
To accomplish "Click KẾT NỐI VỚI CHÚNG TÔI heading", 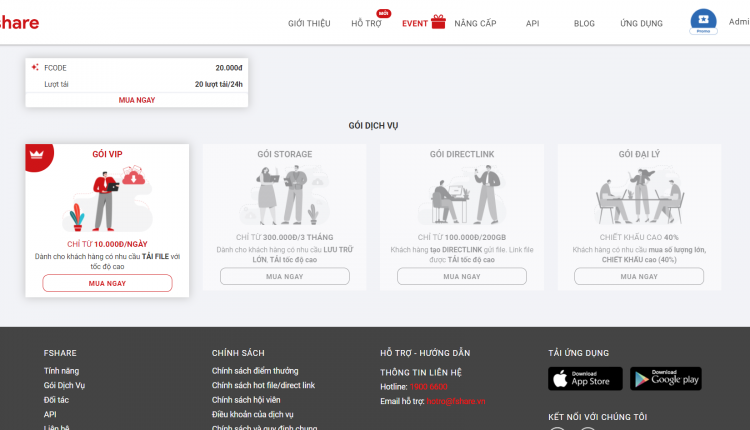I will [597, 417].
